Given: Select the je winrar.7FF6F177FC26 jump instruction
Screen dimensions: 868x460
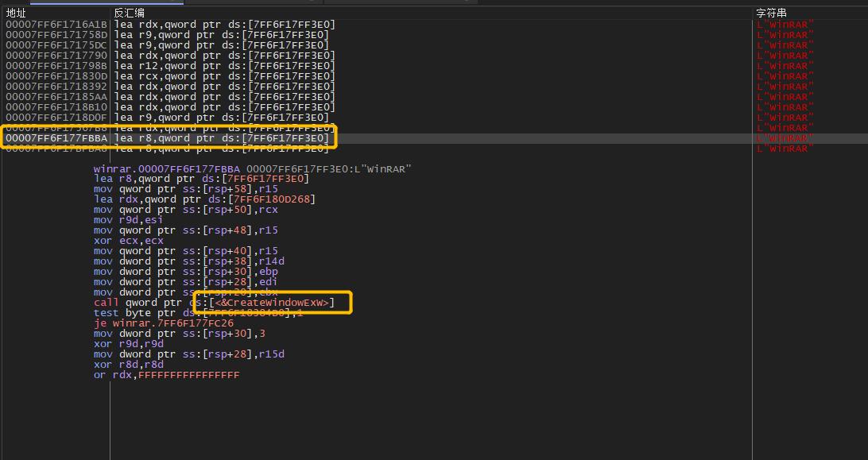Looking at the screenshot, I should (x=159, y=323).
